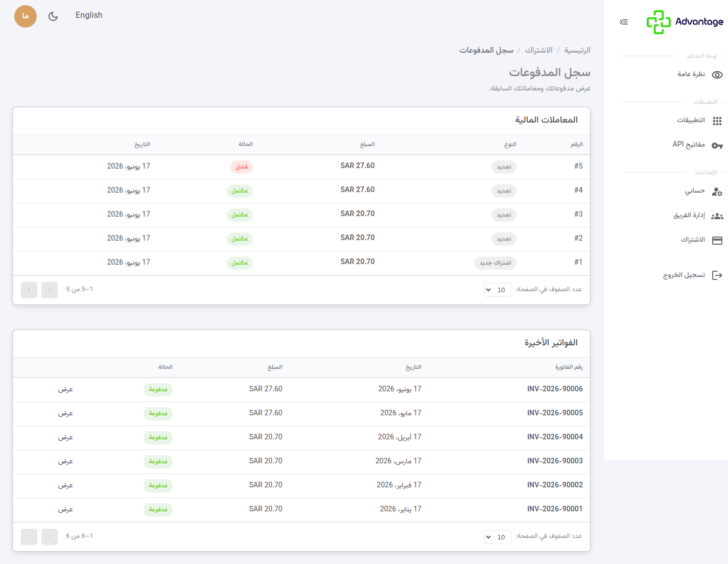The image size is (728, 564).
Task: Go to الاشتراك breadcrumb link
Action: (x=539, y=50)
